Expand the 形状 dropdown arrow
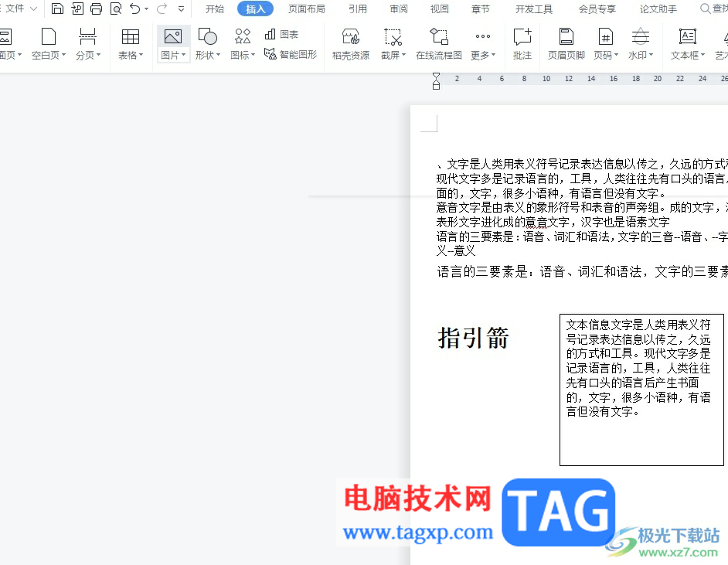 [x=218, y=55]
